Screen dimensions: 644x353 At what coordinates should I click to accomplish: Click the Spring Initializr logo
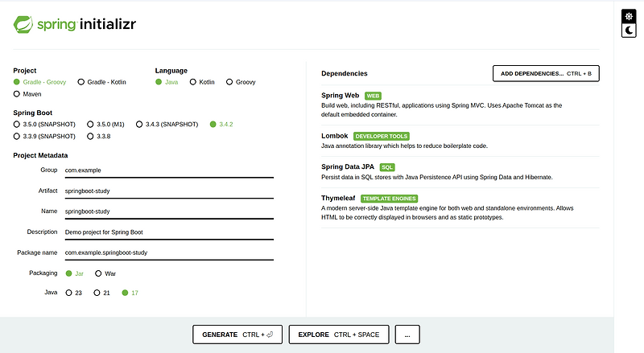74,24
